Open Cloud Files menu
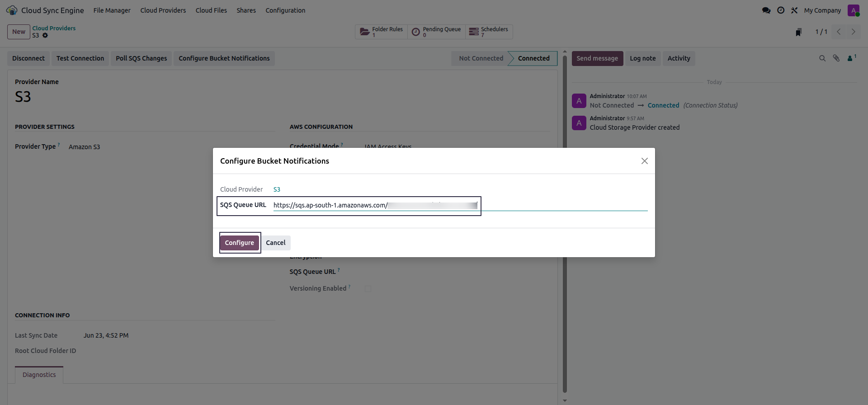Screen dimensions: 868x405 [211, 10]
